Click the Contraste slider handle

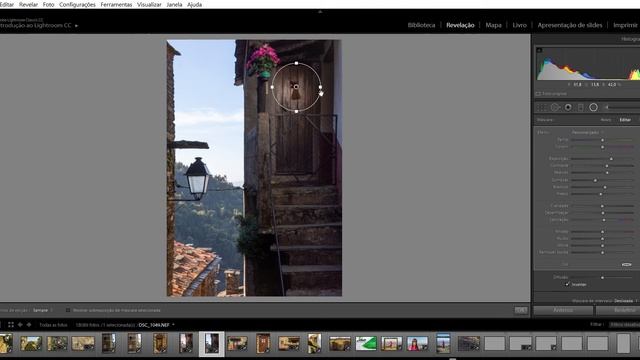[607, 166]
